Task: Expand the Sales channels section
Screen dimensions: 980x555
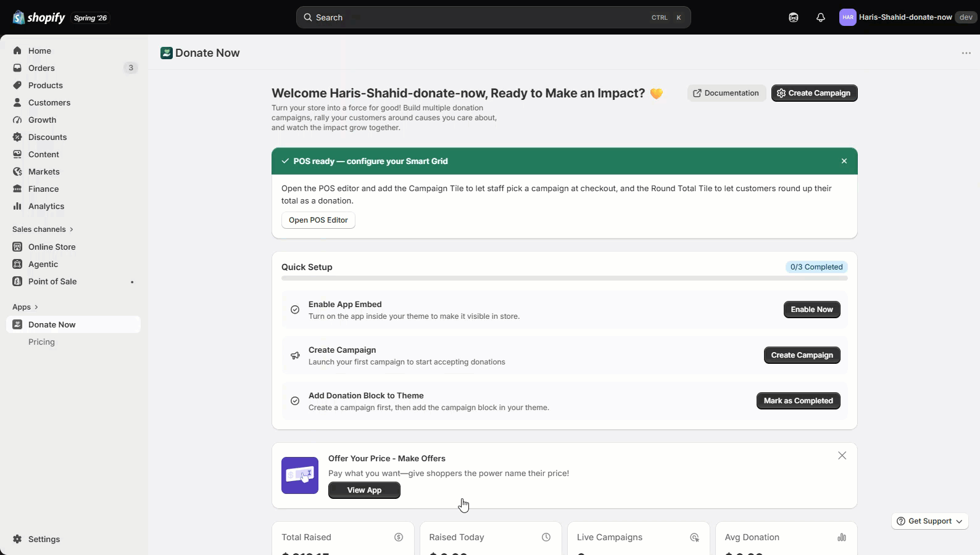Action: click(x=43, y=229)
